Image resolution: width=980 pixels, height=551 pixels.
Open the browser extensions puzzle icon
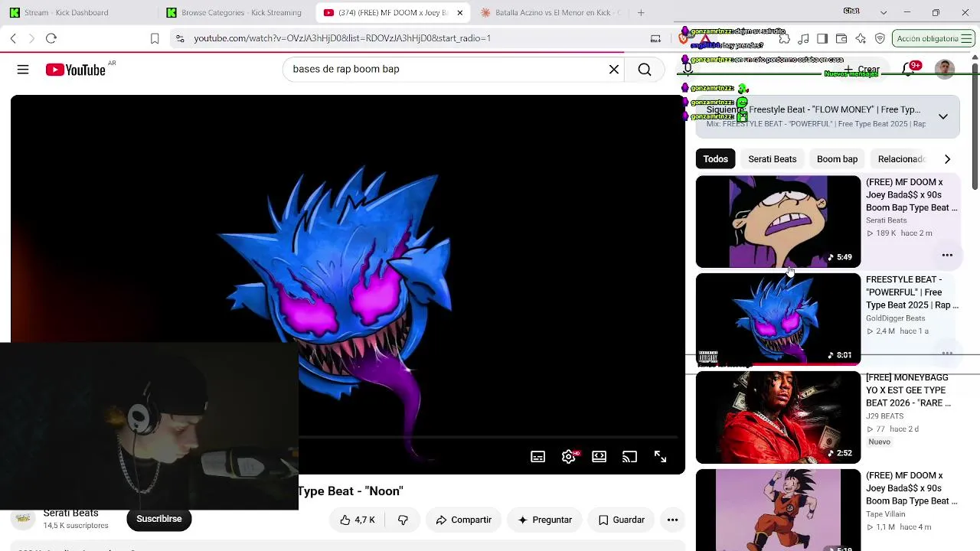click(784, 38)
